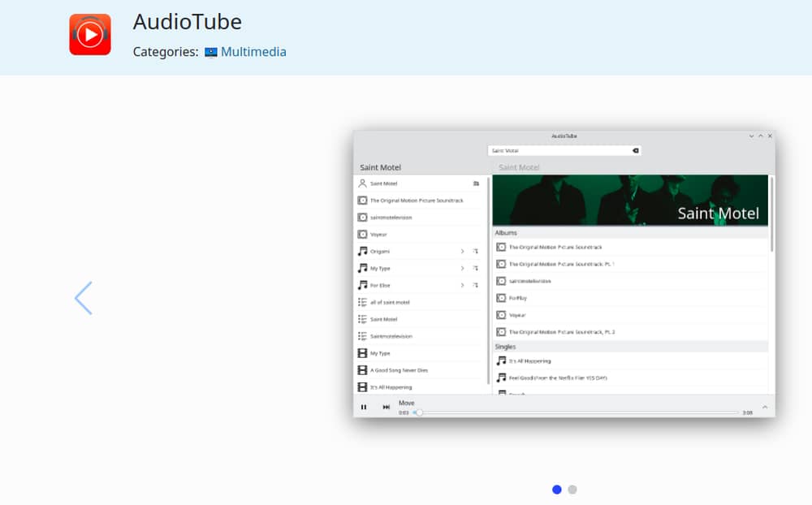
Task: Click the search field containing Saint Motel
Action: click(564, 151)
